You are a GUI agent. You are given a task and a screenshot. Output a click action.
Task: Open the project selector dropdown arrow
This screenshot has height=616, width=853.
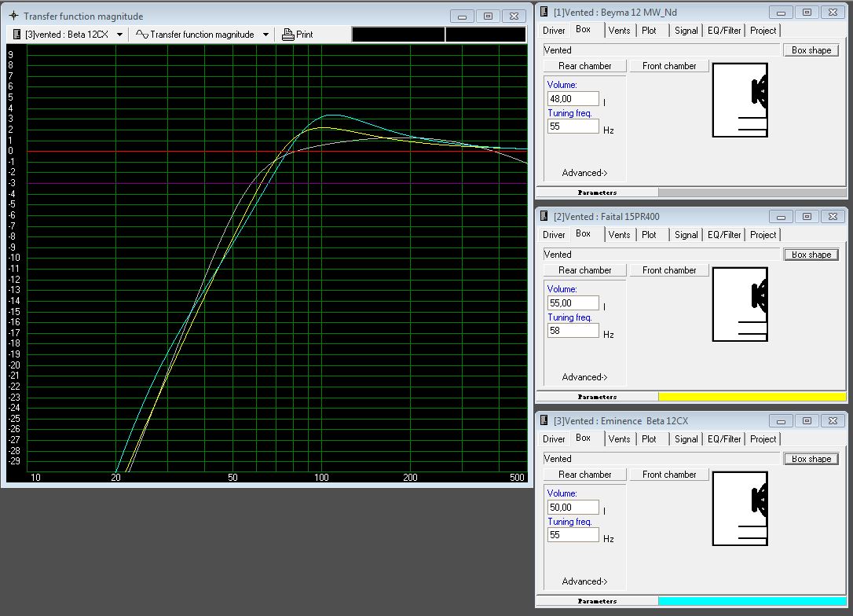119,35
